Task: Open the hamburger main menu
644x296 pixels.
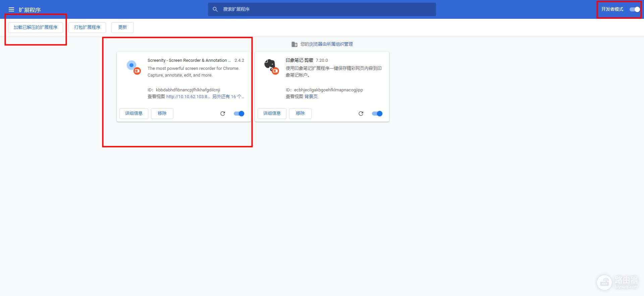Action: pyautogui.click(x=11, y=10)
